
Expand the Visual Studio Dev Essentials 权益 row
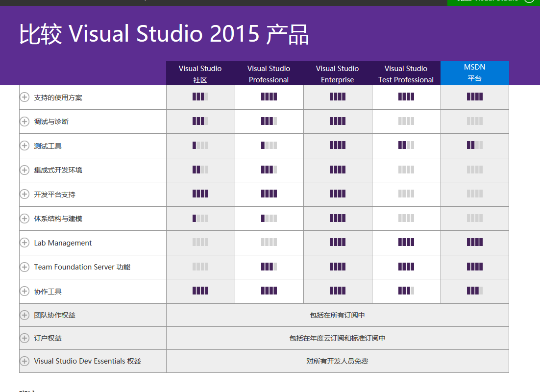point(25,361)
